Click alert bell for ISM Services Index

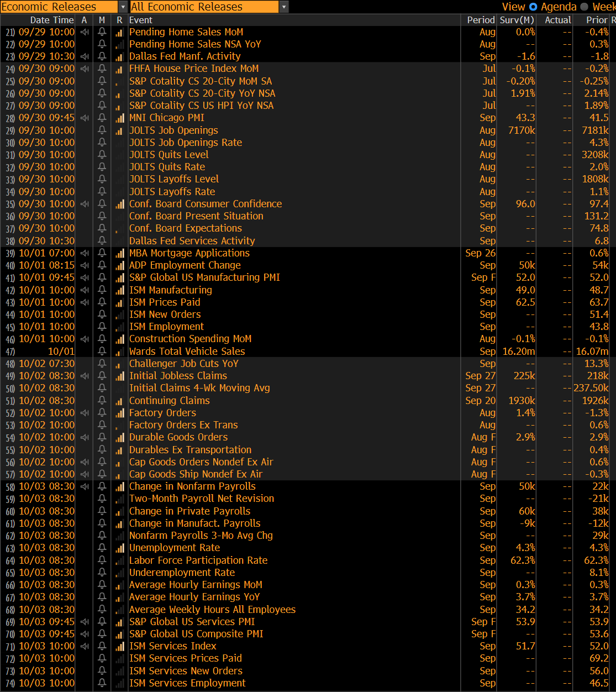[102, 646]
